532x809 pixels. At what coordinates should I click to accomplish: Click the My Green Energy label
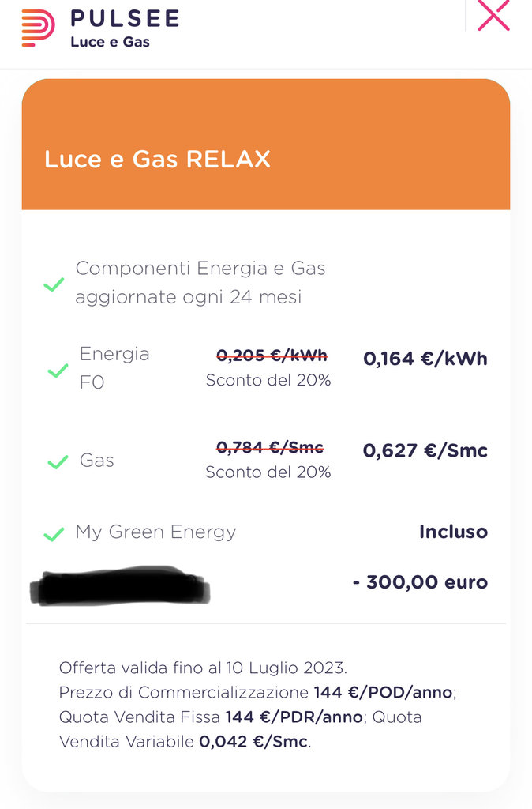[155, 532]
